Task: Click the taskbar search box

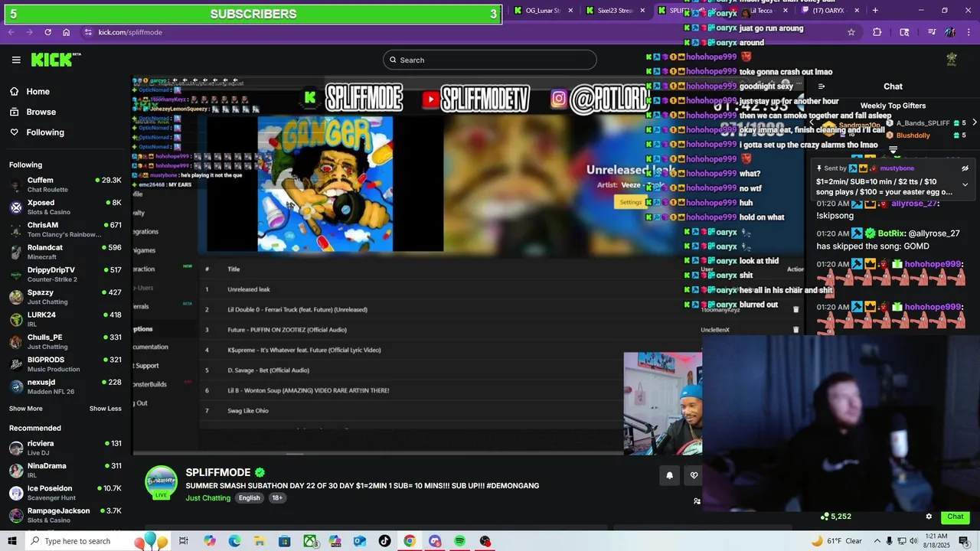Action: (97, 541)
